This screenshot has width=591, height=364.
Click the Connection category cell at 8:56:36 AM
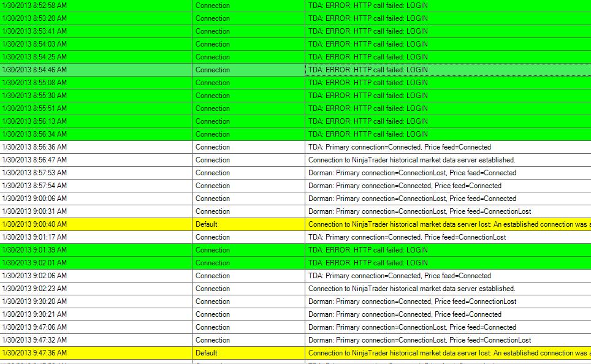point(248,147)
